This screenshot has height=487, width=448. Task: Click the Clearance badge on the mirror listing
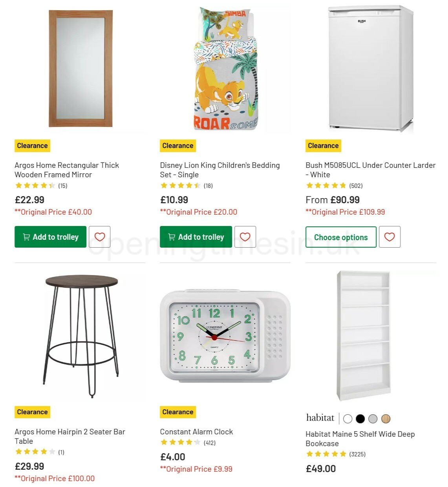click(x=32, y=145)
